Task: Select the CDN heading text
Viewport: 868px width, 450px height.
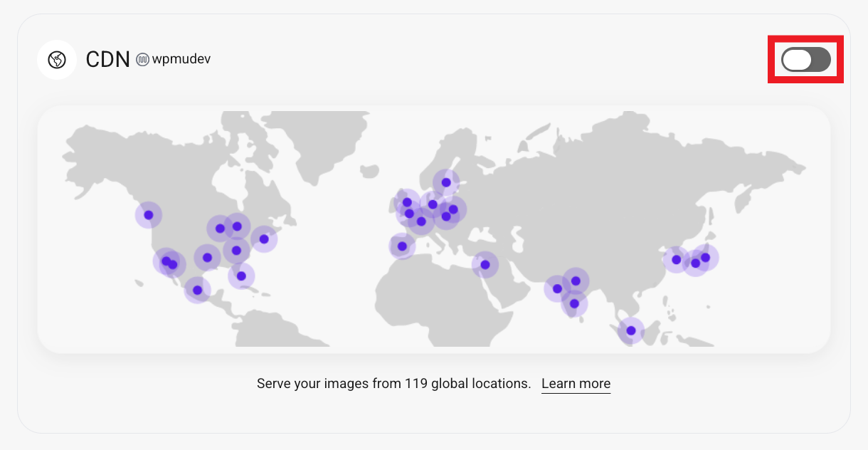Action: 107,60
